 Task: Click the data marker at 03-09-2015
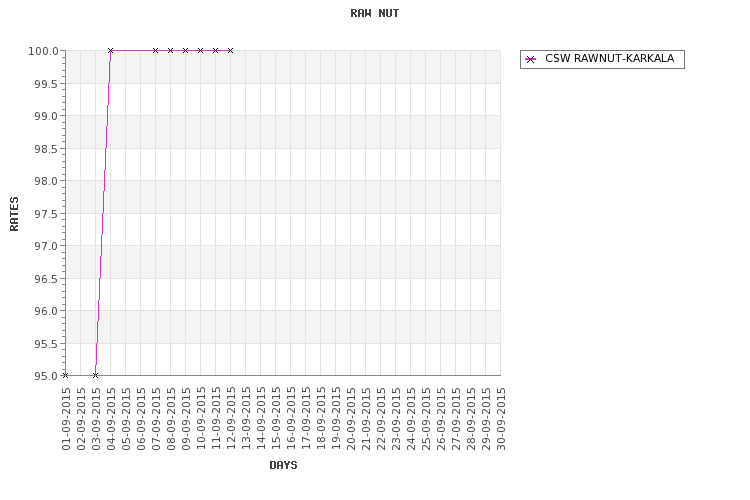coord(96,376)
